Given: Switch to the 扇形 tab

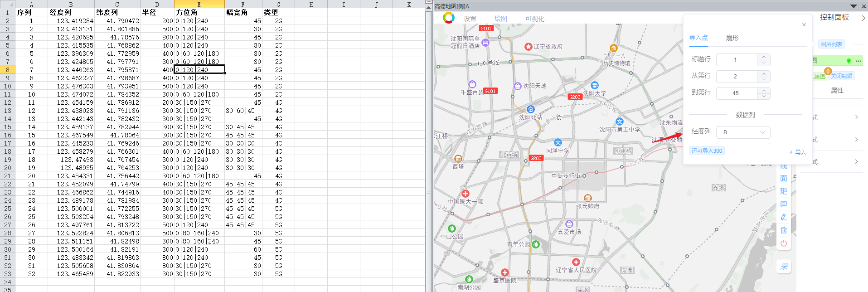Looking at the screenshot, I should pos(732,38).
